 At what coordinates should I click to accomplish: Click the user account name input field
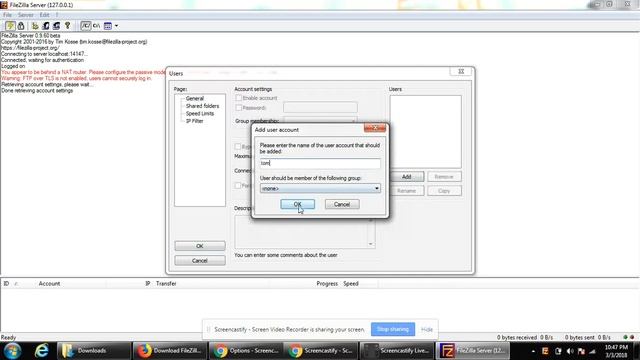[320, 163]
